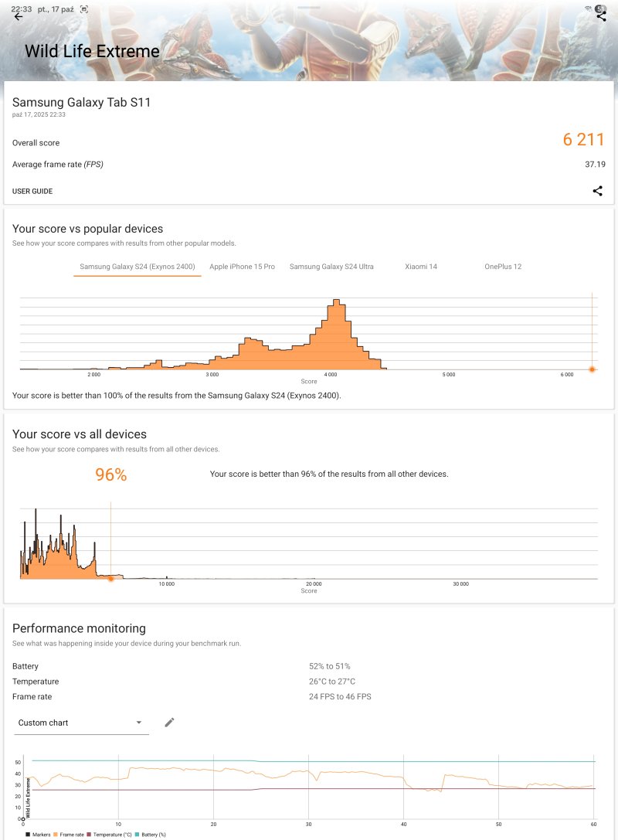The image size is (618, 840).
Task: Click the orange score dot on the popular devices chart
Action: point(592,369)
